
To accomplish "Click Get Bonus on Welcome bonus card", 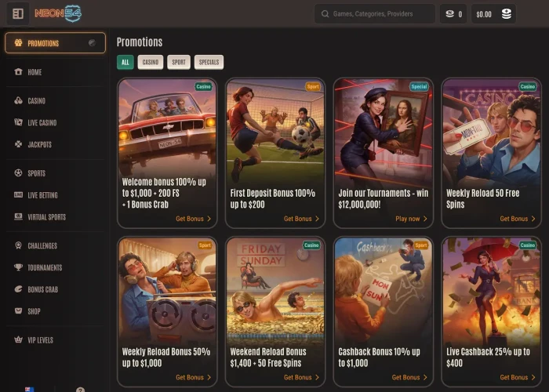I will coord(193,219).
